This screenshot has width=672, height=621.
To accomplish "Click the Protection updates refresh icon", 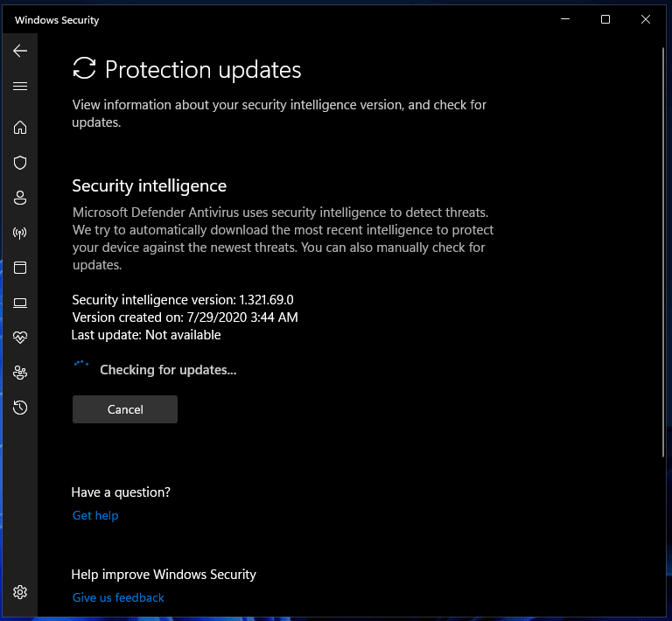I will pyautogui.click(x=84, y=68).
